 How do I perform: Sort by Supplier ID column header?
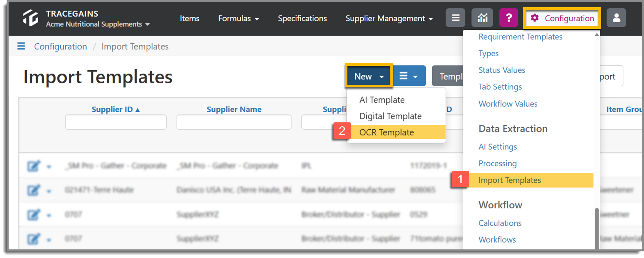115,109
